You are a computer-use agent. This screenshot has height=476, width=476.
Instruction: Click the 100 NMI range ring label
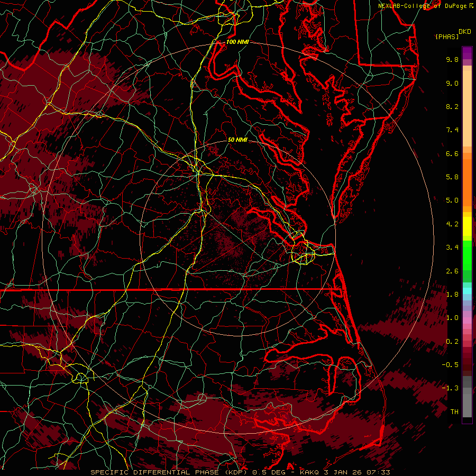(237, 42)
